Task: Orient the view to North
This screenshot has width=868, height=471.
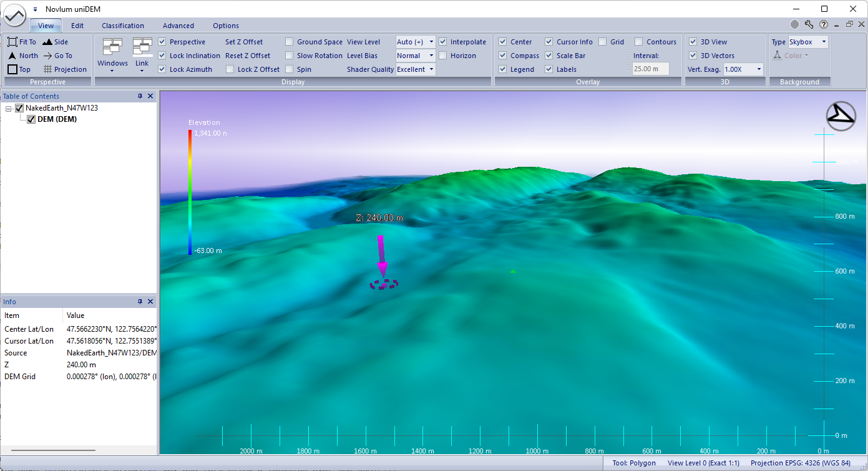Action: [22, 56]
